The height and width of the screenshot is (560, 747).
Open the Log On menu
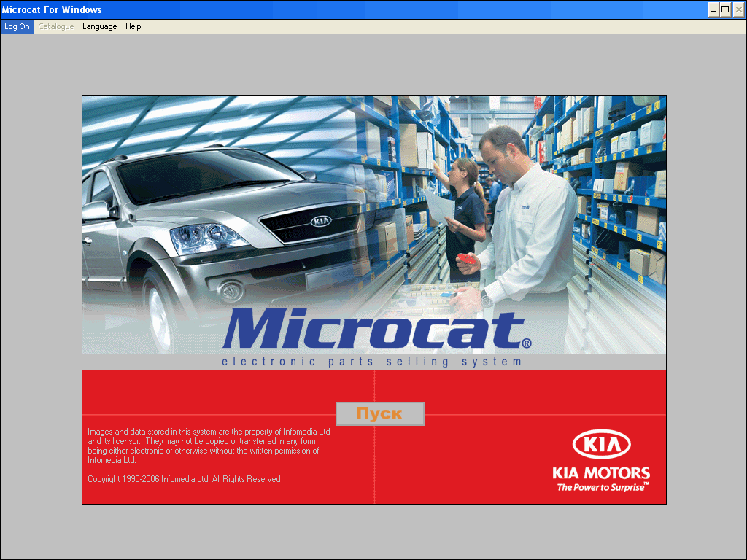[x=18, y=27]
